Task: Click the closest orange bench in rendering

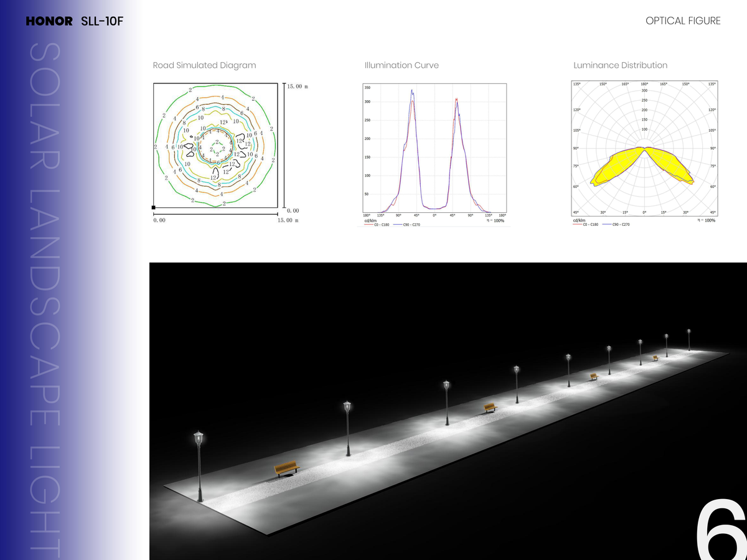Action: coord(287,469)
